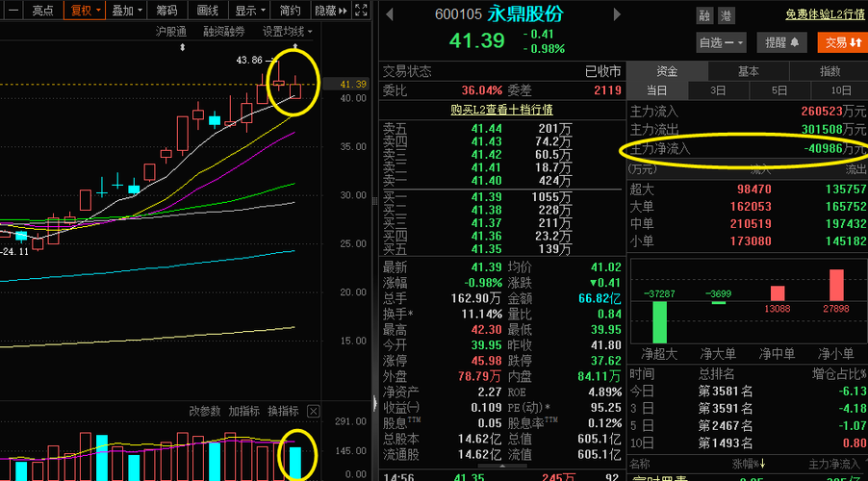Click the 超大 inflow value 98470
The width and height of the screenshot is (868, 481).
[x=753, y=190]
